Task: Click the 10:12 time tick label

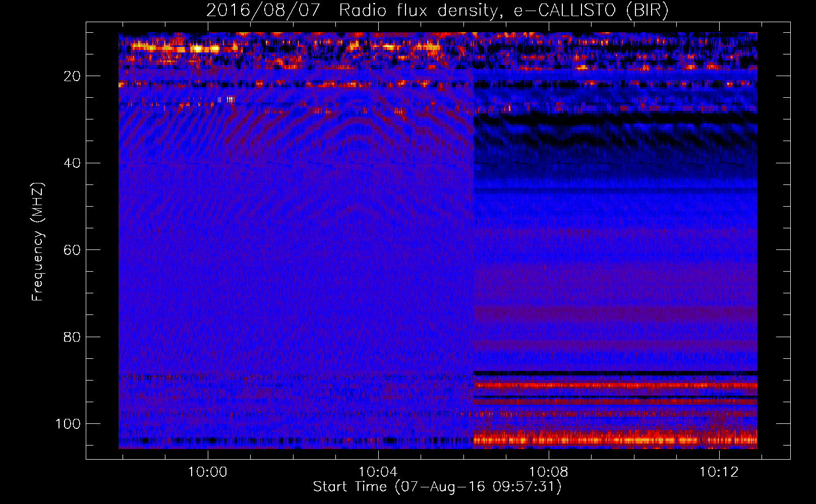Action: tap(719, 472)
